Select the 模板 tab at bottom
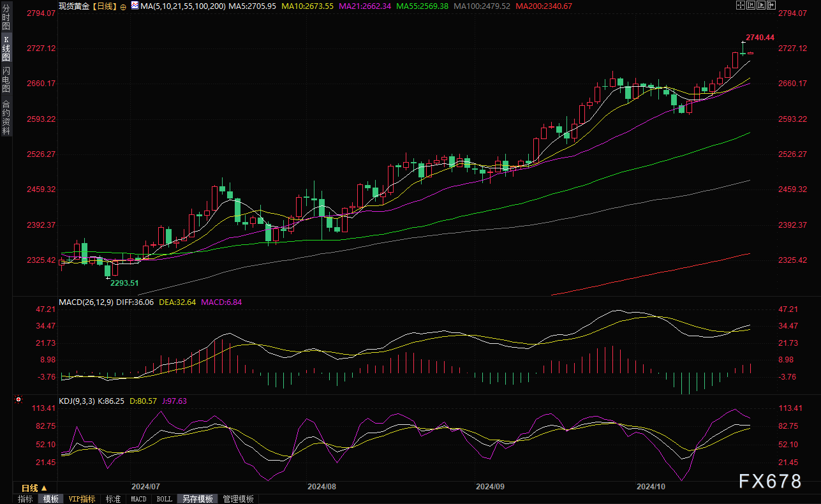This screenshot has height=504, width=821. coord(51,499)
